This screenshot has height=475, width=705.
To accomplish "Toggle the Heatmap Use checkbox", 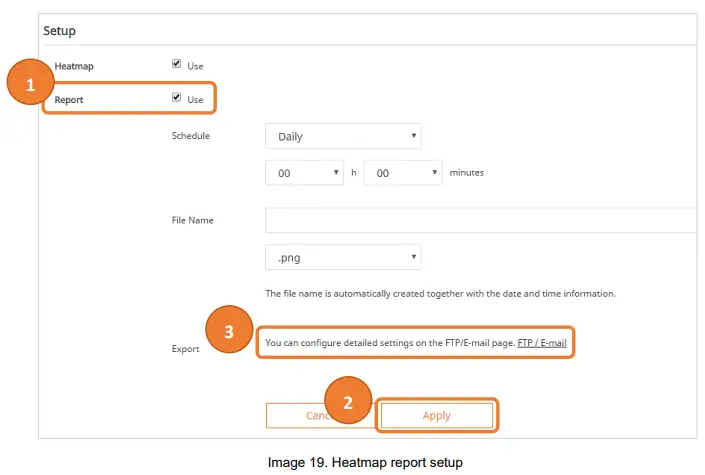I will click(x=177, y=65).
